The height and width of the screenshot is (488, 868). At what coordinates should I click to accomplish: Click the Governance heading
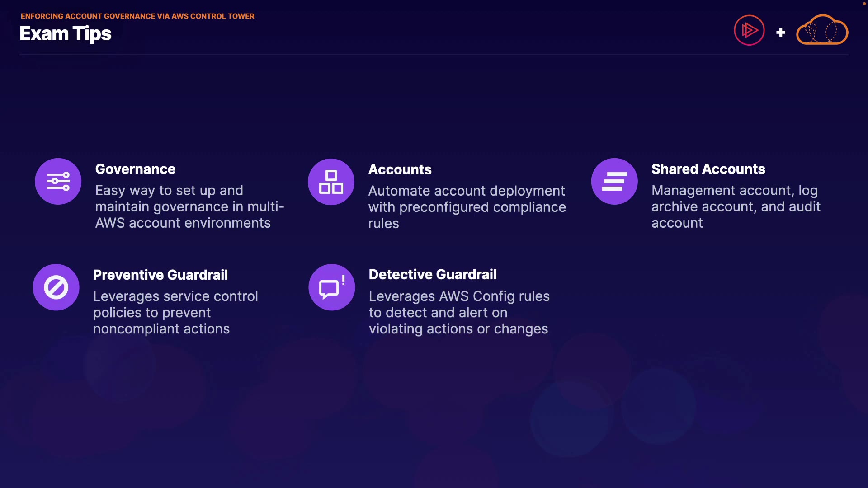135,169
